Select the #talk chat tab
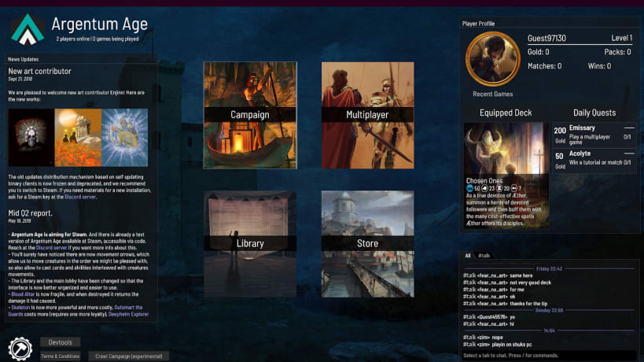The image size is (644, 362). tap(484, 256)
